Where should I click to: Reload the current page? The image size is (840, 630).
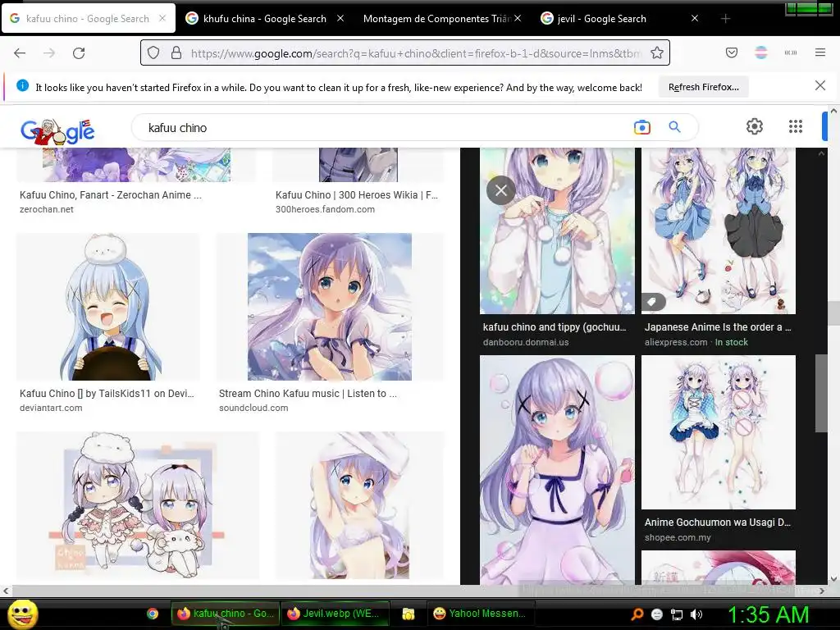(79, 53)
